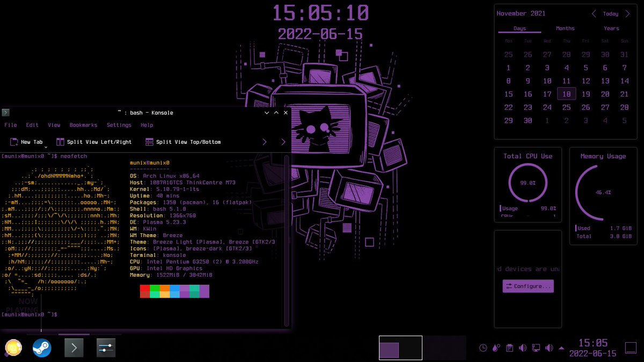This screenshot has height=362, width=644.
Task: Select day 10 in the calendar
Action: tap(547, 81)
